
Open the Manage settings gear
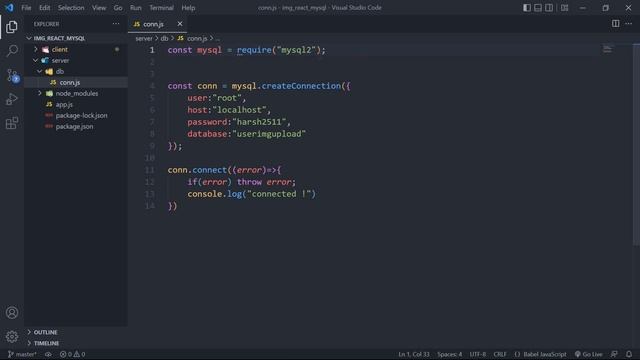[x=12, y=337]
